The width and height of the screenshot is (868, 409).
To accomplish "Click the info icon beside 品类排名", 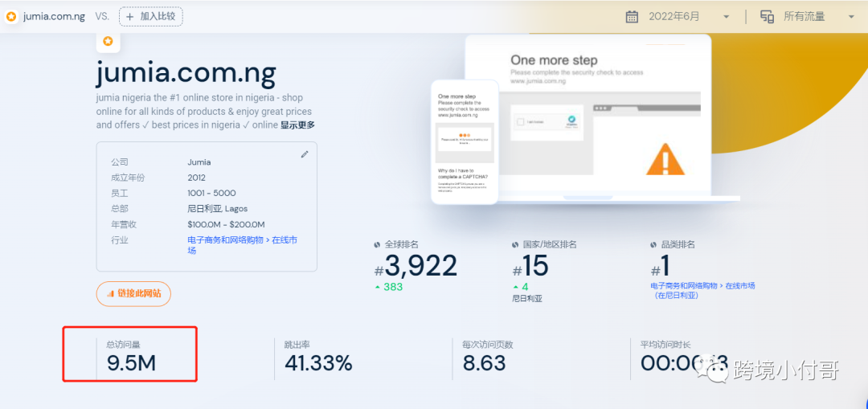I will (653, 244).
